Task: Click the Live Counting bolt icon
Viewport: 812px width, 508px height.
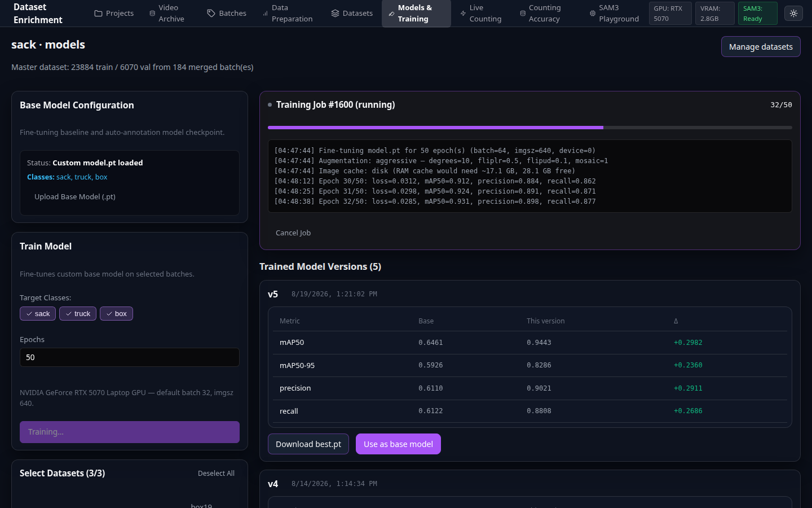Action: coord(463,14)
